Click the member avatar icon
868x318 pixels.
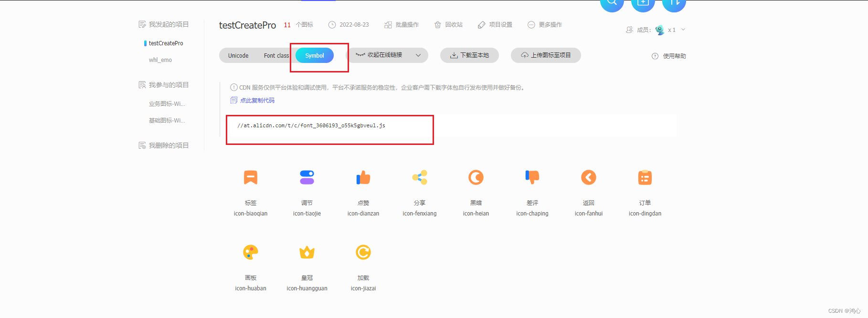coord(660,30)
